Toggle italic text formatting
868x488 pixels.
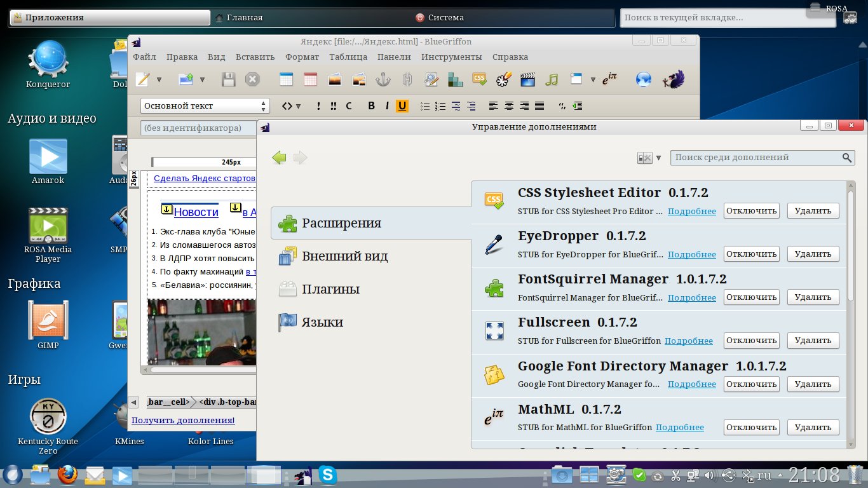(387, 106)
